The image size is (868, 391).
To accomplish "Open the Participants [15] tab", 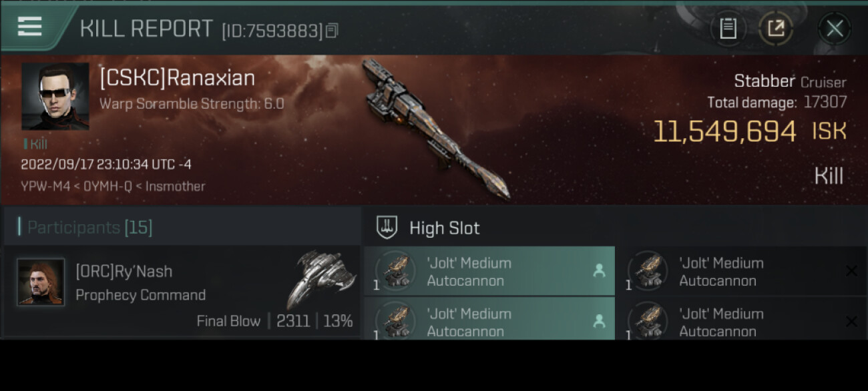I will coord(89,228).
